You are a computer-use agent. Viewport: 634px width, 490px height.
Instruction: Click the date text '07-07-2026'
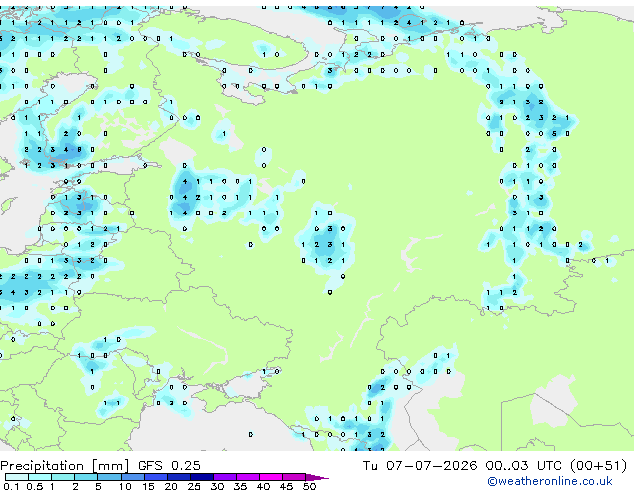pyautogui.click(x=431, y=466)
